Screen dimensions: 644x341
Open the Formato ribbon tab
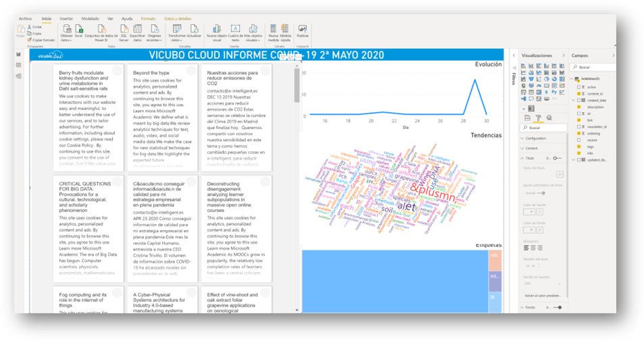pos(148,19)
